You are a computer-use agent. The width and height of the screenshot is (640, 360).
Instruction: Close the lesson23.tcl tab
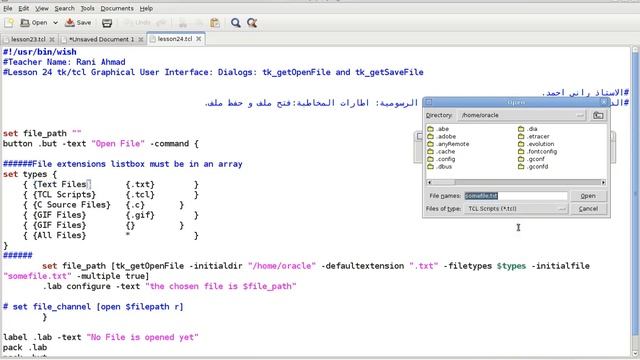pos(52,39)
